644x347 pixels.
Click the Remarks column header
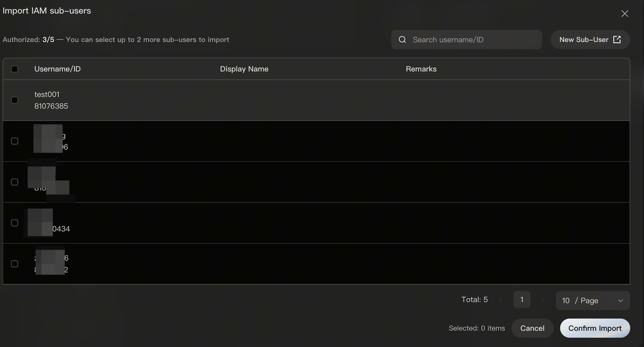(421, 69)
